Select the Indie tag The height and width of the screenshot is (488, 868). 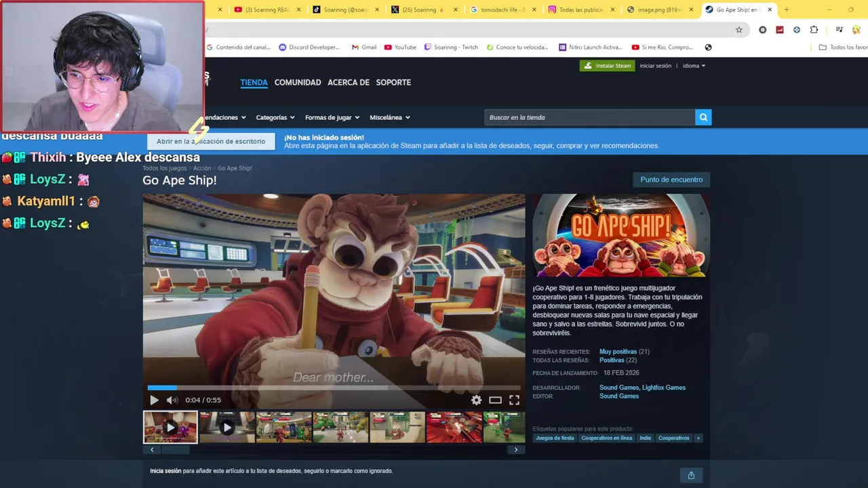(x=645, y=438)
